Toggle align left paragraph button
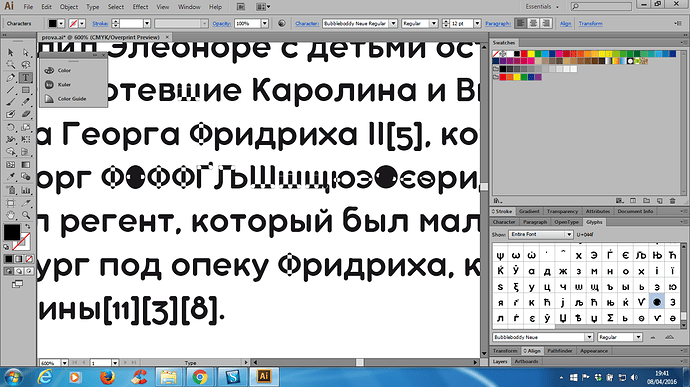The width and height of the screenshot is (690, 387). click(521, 23)
